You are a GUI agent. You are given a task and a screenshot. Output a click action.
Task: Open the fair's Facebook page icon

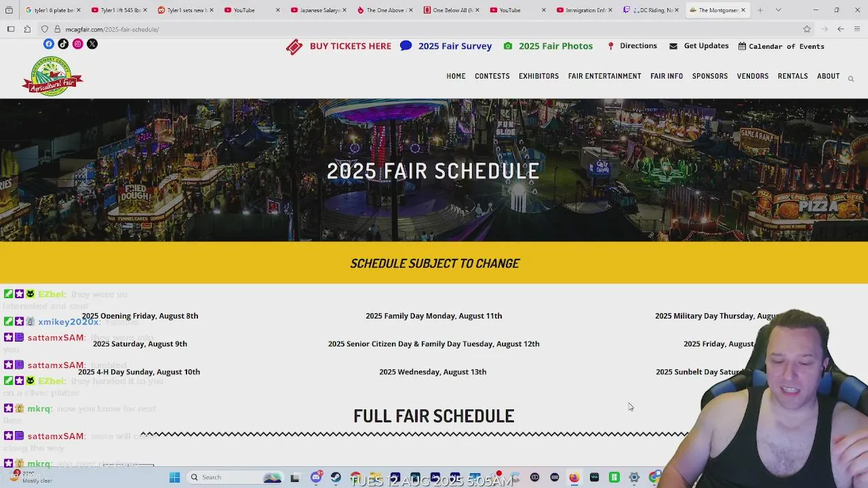pyautogui.click(x=48, y=44)
